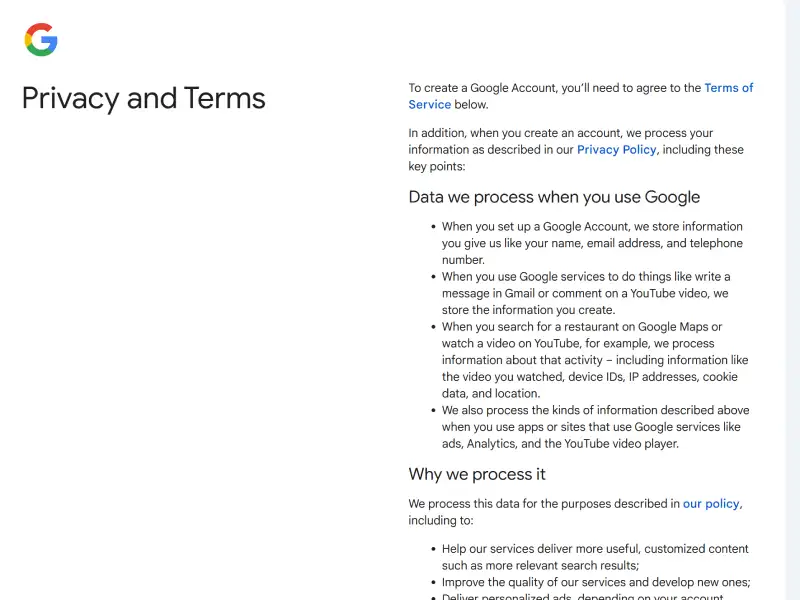
Task: Click the sentence "We process this data for the purposes"
Action: pyautogui.click(x=544, y=504)
